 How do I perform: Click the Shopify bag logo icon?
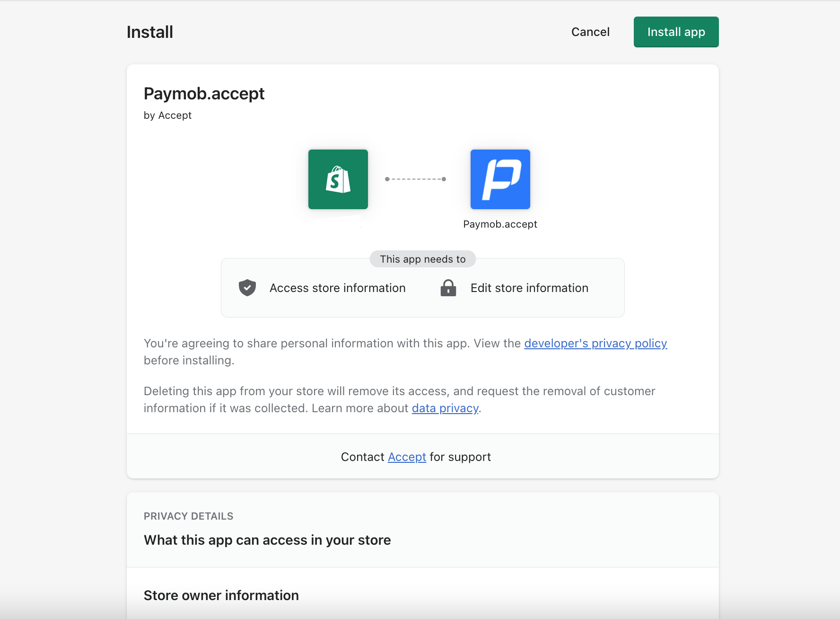[x=338, y=179]
